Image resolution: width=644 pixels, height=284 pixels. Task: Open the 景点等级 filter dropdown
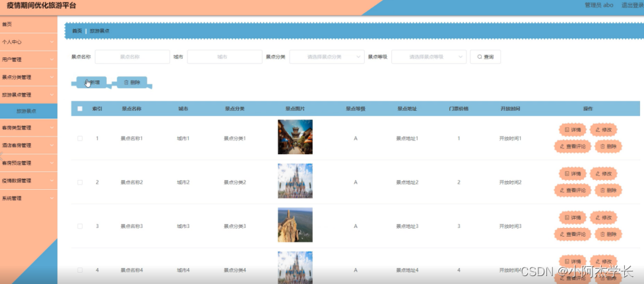pyautogui.click(x=429, y=57)
